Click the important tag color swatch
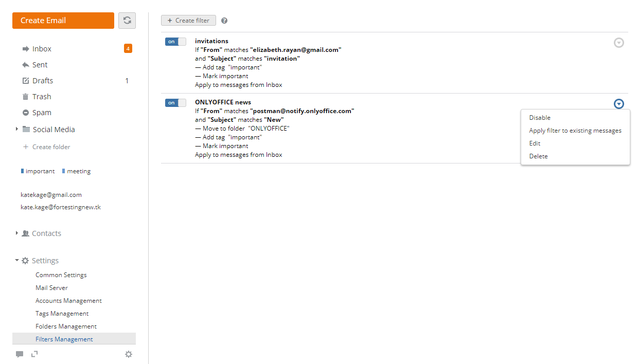638x364 pixels. point(22,171)
